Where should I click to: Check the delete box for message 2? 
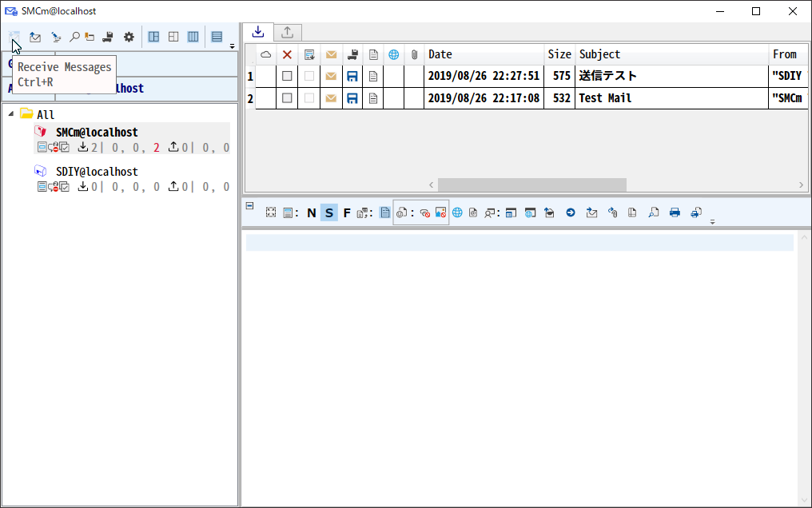click(x=287, y=98)
